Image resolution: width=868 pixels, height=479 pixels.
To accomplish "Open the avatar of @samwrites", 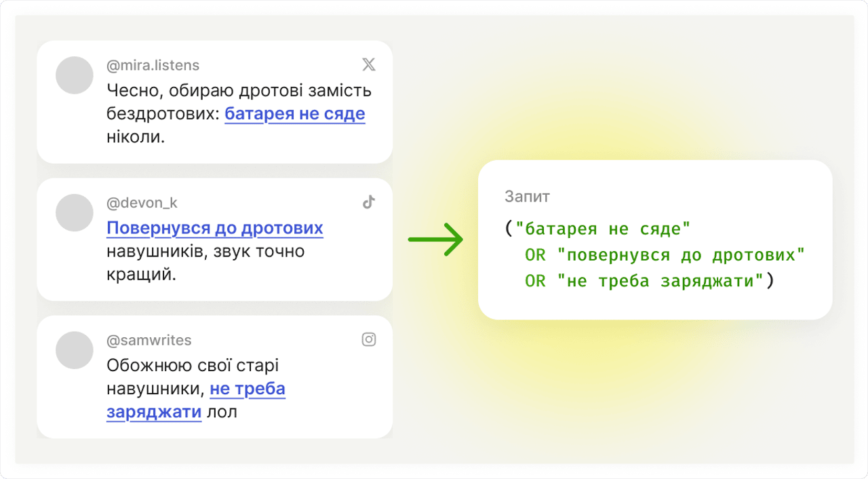I will (x=74, y=350).
